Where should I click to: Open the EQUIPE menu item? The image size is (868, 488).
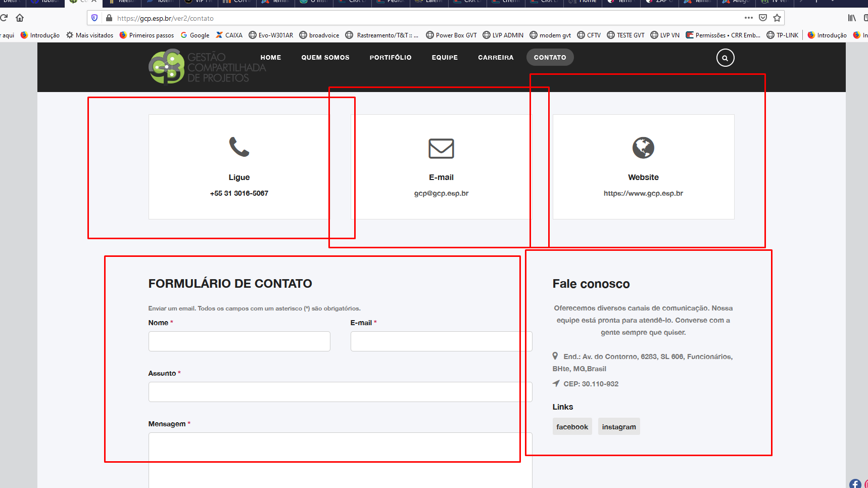tap(445, 58)
